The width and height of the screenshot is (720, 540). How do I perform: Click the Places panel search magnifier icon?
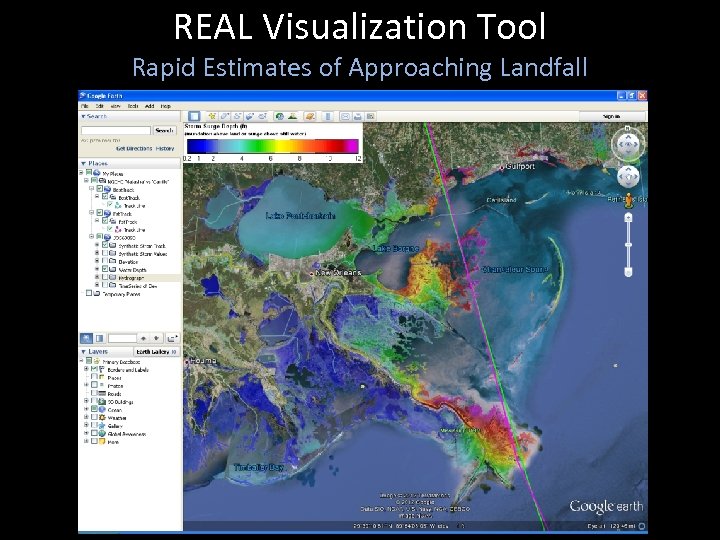tap(86, 338)
